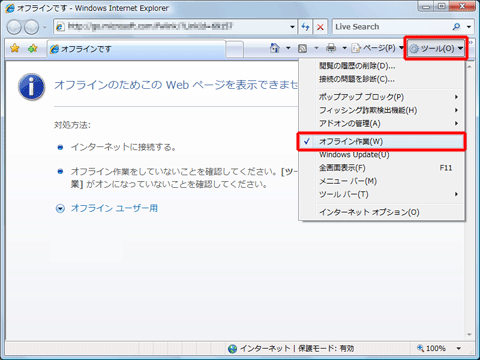
Task: Expand the アドオンの管理(A) submenu
Action: click(x=382, y=124)
